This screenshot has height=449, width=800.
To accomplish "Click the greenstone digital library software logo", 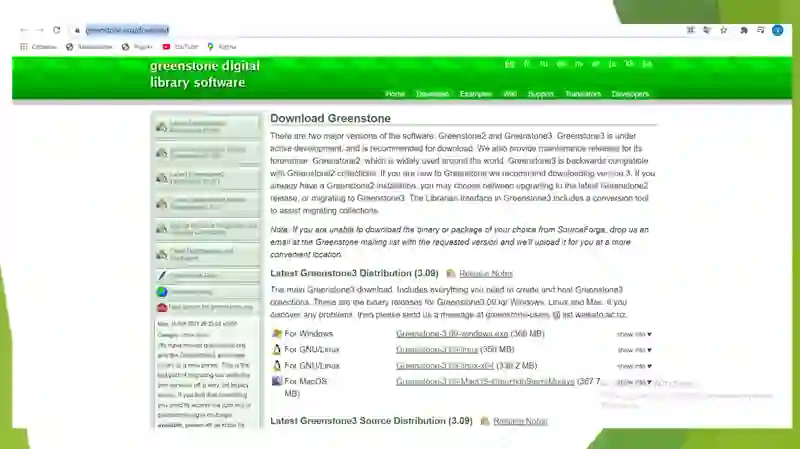I will pos(205,74).
